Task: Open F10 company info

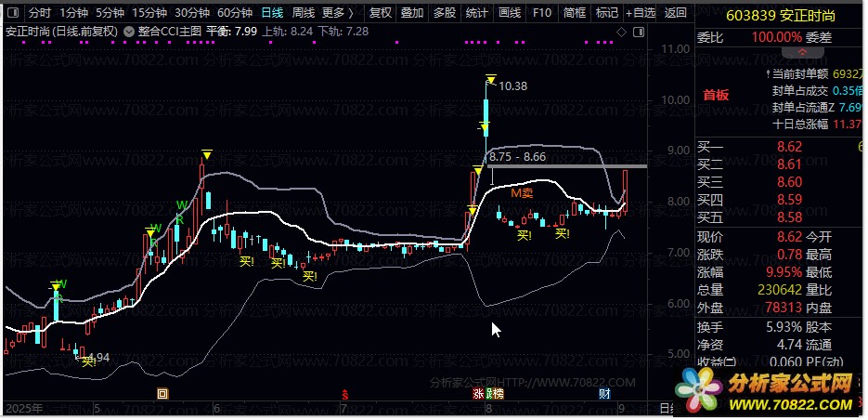Action: click(x=542, y=12)
